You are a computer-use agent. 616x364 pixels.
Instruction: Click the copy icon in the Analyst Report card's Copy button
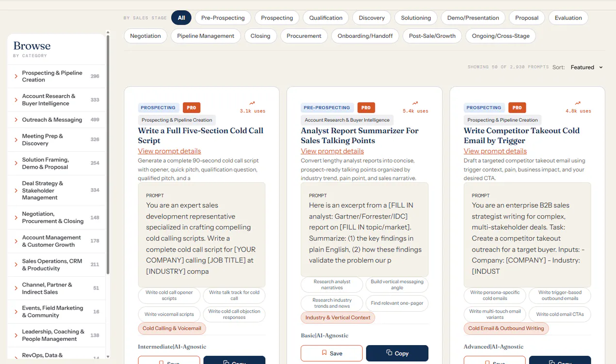click(x=389, y=353)
